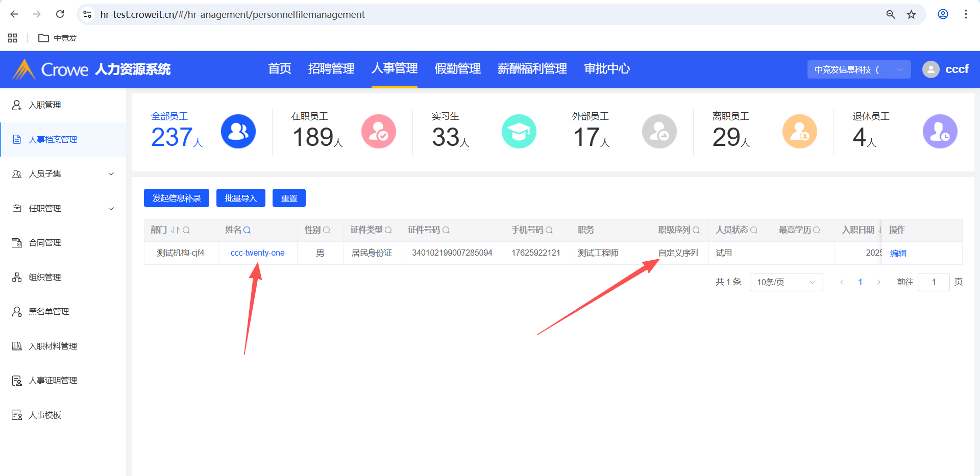Click the search icon beside 人员状态 column
The height and width of the screenshot is (476, 980).
click(x=754, y=230)
